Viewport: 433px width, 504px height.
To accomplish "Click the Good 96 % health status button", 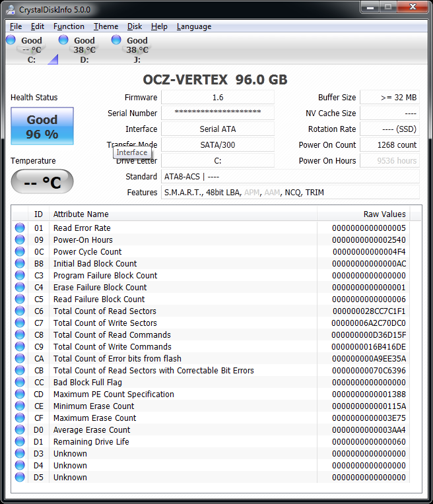I will pos(42,127).
